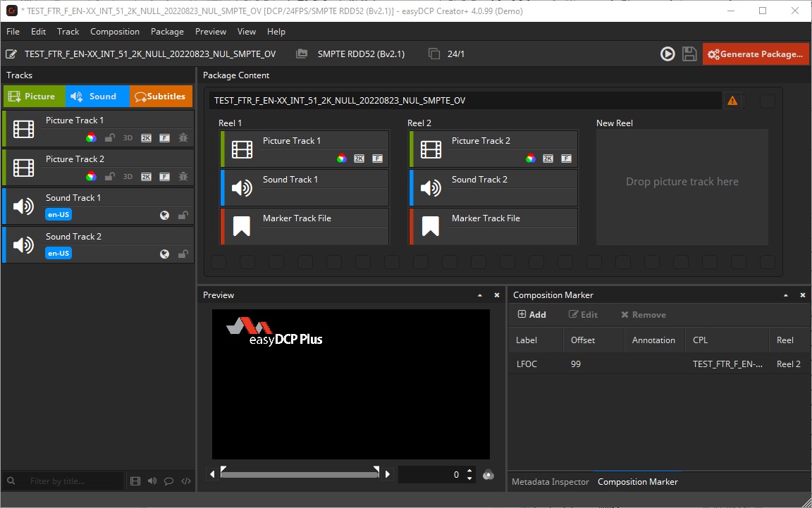Click the orange warning triangle icon
812x508 pixels.
tap(732, 101)
